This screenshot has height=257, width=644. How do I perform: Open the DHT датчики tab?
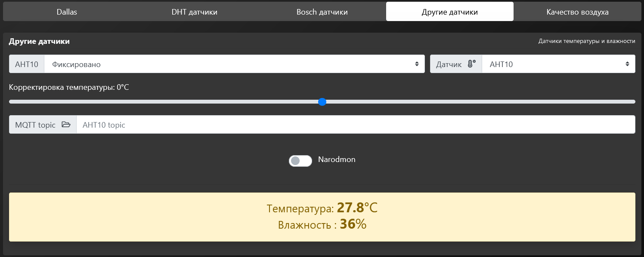(x=194, y=12)
